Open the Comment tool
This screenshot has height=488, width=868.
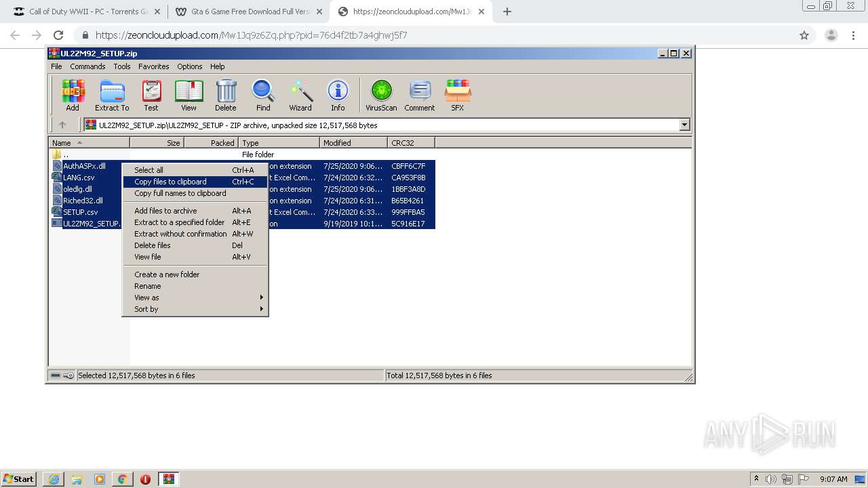(420, 95)
